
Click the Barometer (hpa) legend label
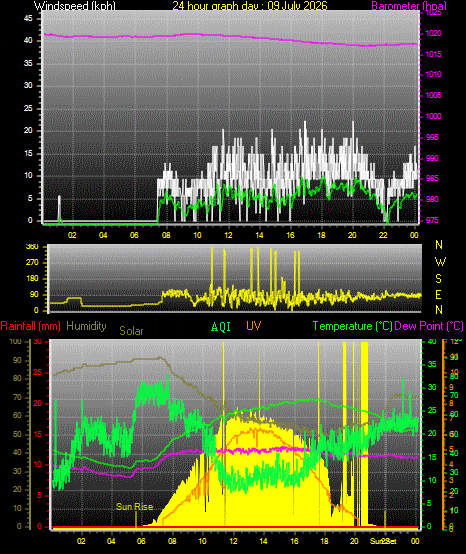pyautogui.click(x=409, y=5)
